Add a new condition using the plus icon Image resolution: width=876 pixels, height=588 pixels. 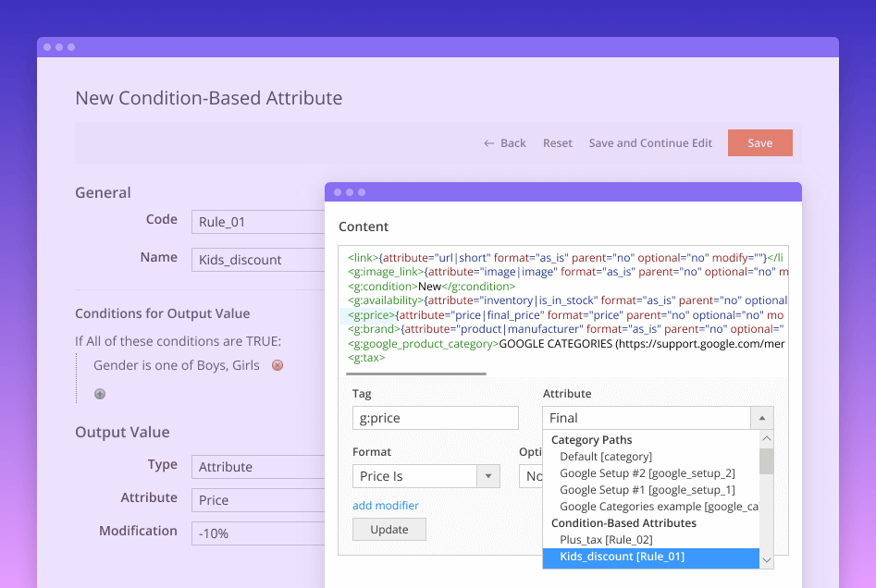[x=99, y=393]
